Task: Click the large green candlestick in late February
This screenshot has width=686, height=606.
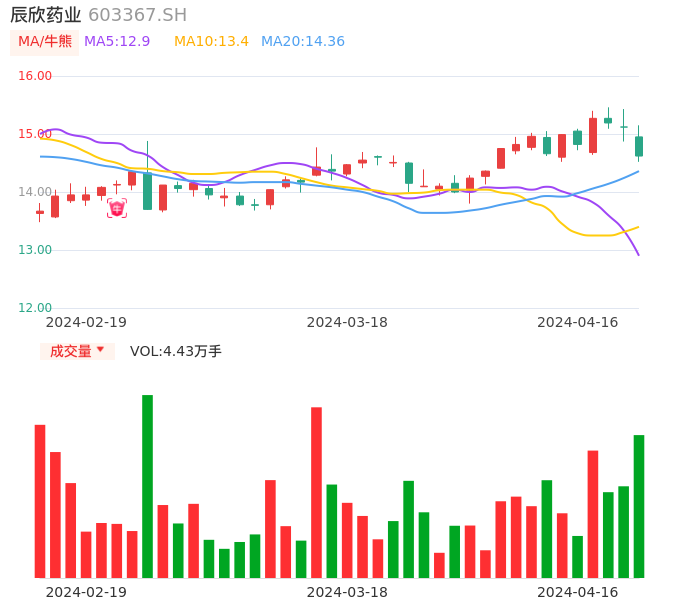Action: 147,191
